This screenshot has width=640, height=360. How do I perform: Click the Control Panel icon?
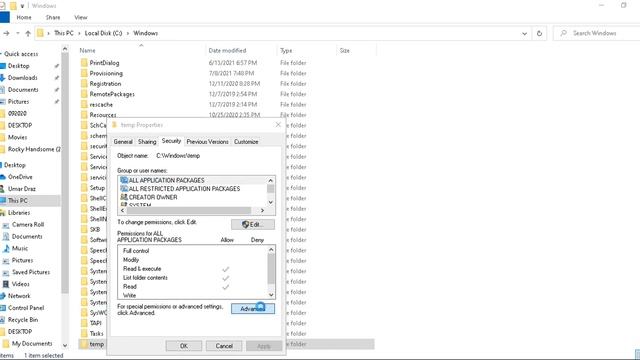tap(3, 308)
